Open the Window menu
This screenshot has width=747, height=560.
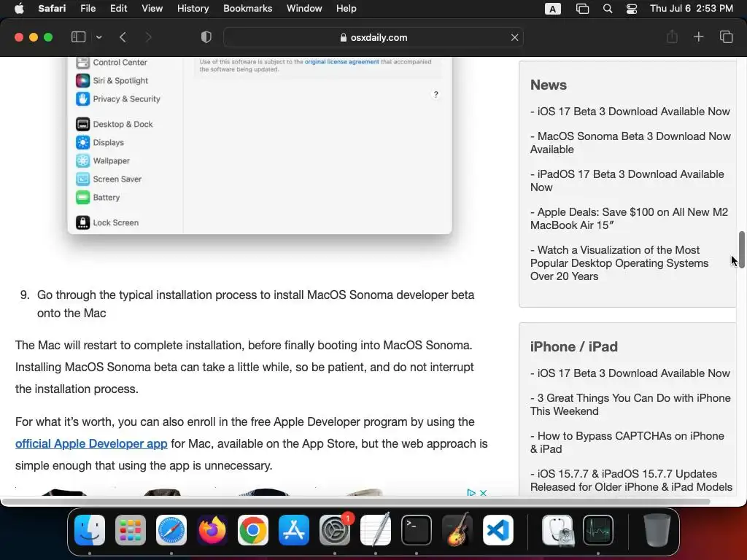click(x=304, y=9)
